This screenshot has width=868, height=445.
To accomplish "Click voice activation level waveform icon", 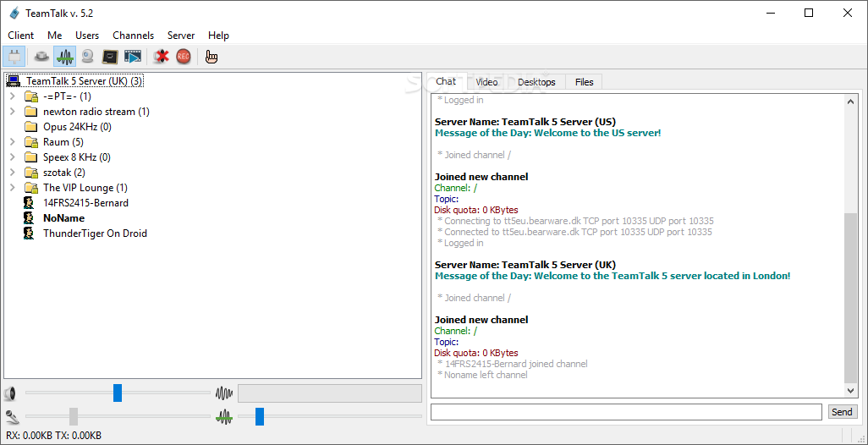I will [224, 416].
